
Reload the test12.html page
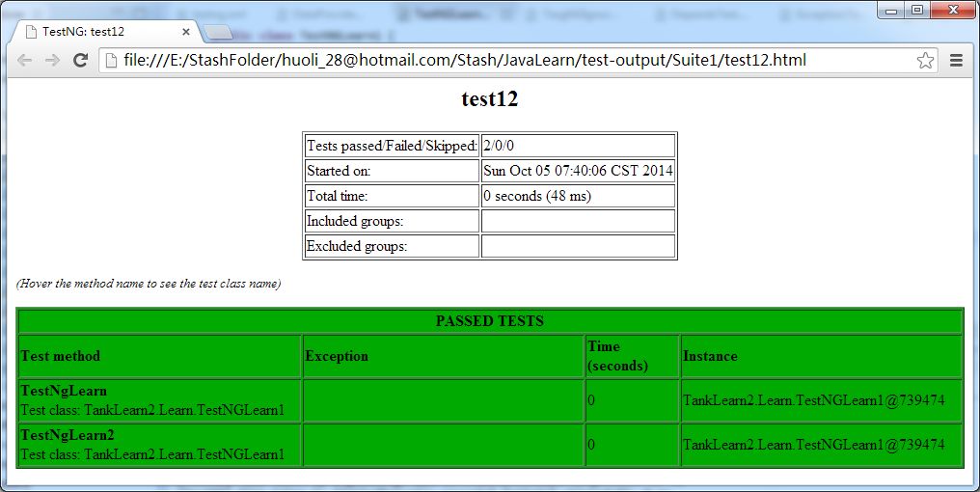[80, 60]
